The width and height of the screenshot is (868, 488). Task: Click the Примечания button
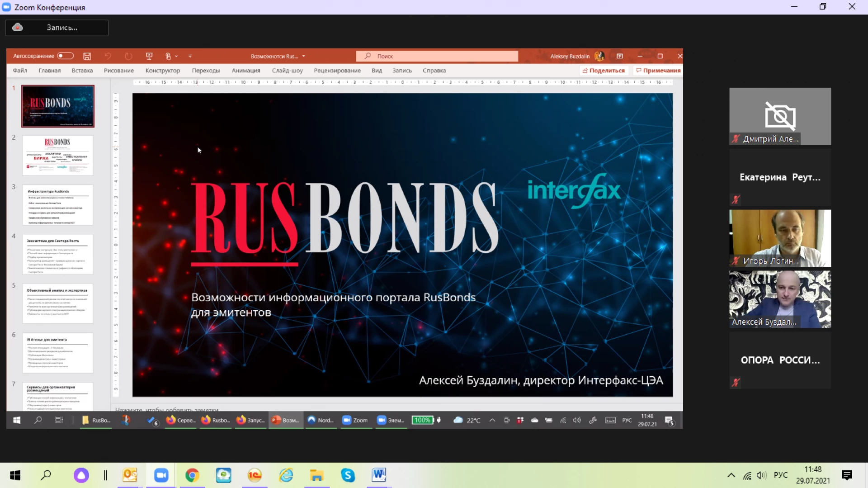pyautogui.click(x=658, y=71)
